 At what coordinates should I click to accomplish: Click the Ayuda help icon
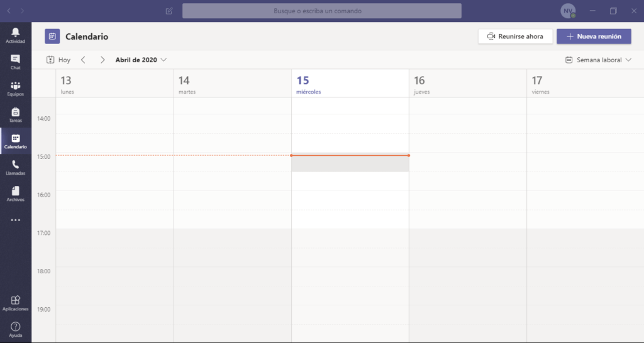point(15,329)
